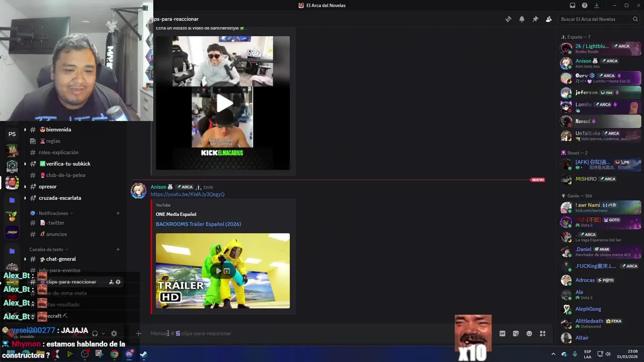Collapse the Notificaciones category
The width and height of the screenshot is (644, 362).
(51, 213)
